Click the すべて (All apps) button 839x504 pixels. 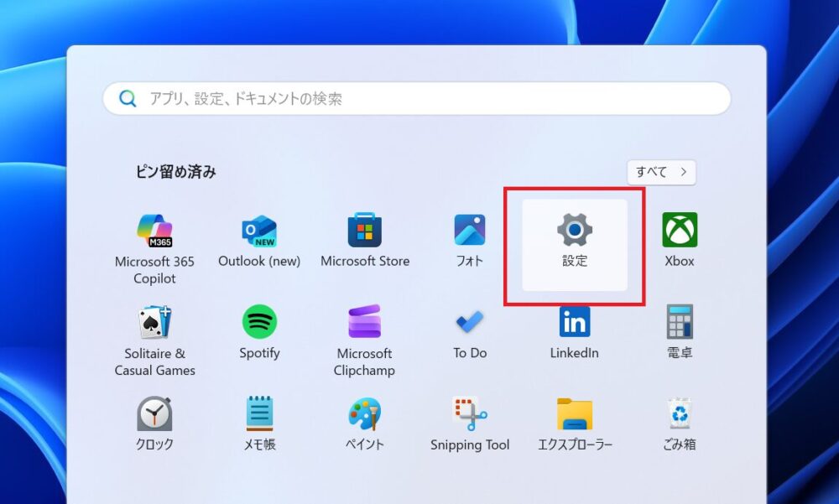click(661, 172)
